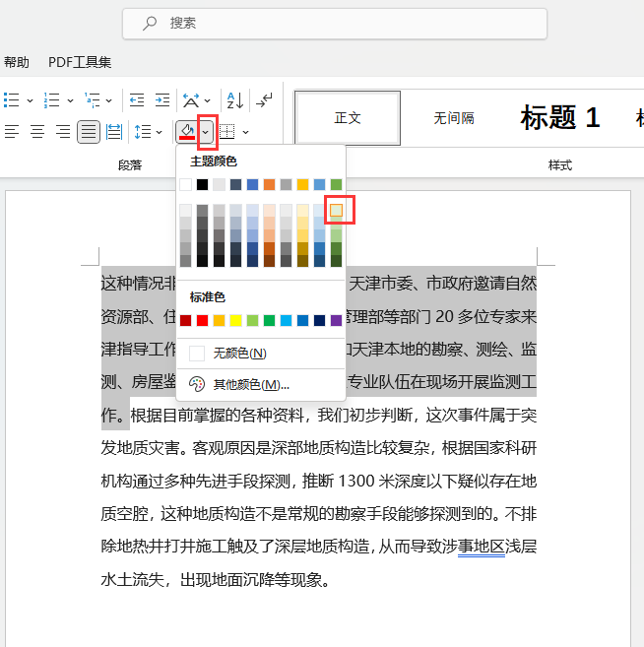Select darkest orange-brown theme shade

(269, 261)
